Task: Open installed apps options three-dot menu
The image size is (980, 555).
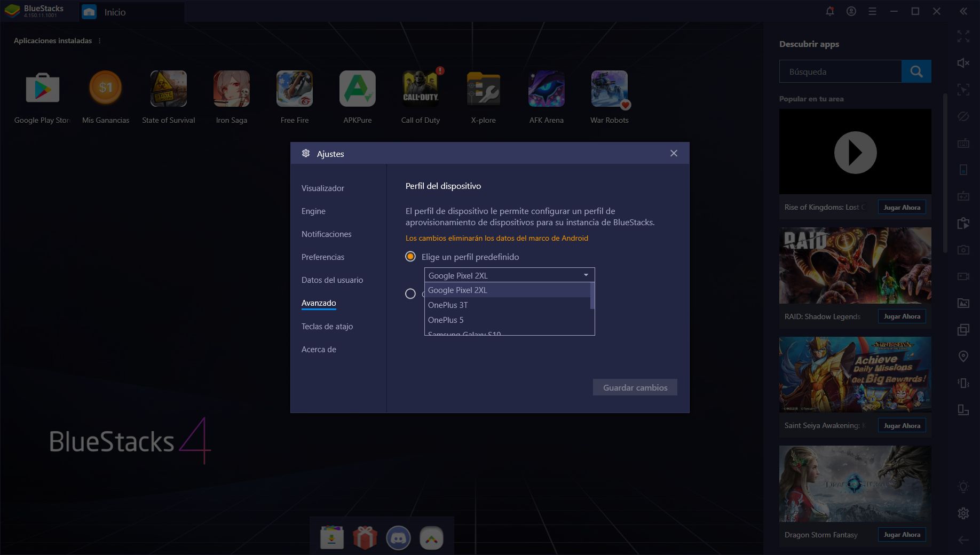Action: tap(99, 41)
